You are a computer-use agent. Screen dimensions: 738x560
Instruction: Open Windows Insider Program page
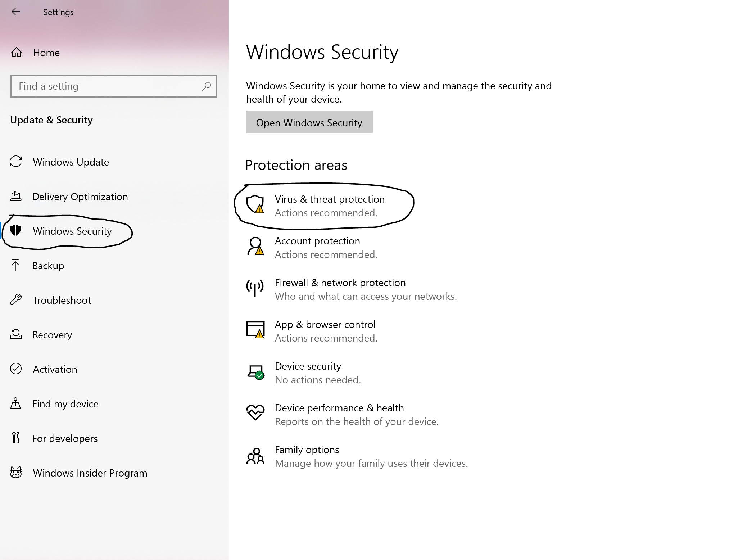tap(90, 473)
